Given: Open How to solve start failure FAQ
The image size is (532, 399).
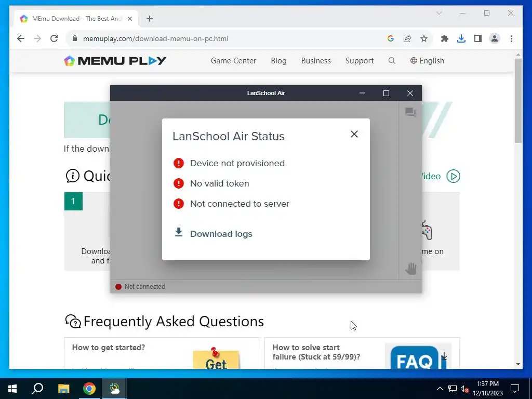Looking at the screenshot, I should (362, 353).
